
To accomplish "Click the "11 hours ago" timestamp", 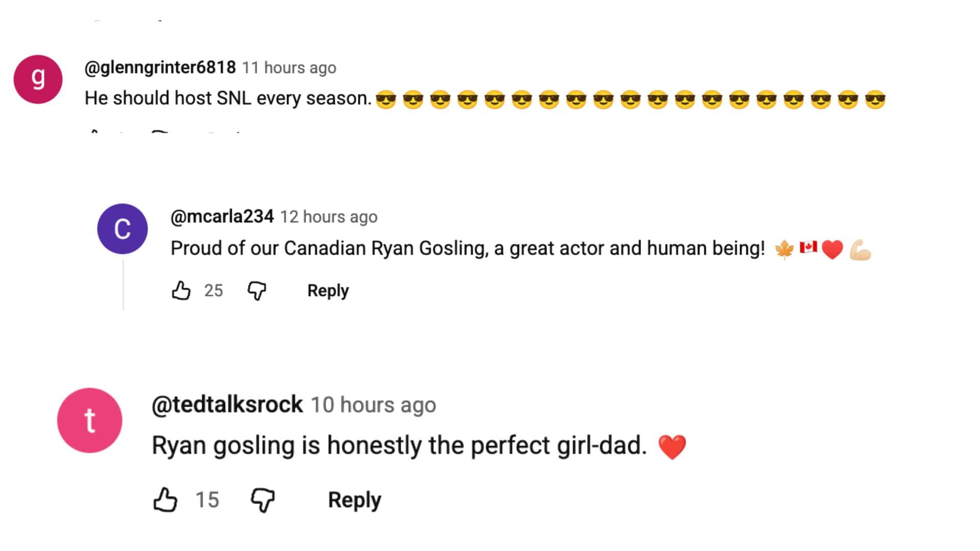I will 289,68.
